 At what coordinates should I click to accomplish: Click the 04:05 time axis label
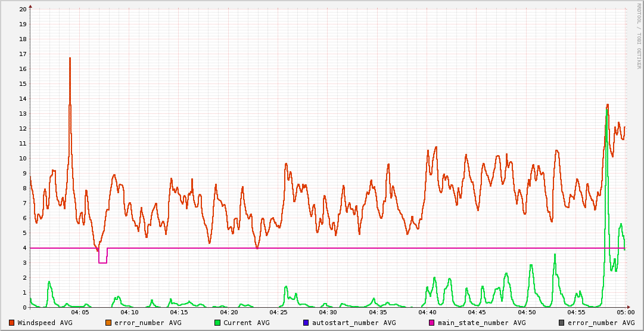click(80, 312)
